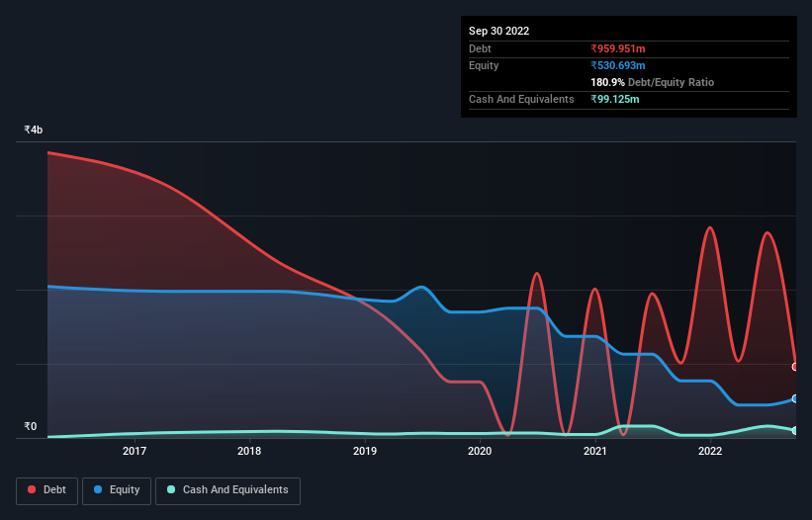Click the 2017 x-axis label

coord(135,451)
